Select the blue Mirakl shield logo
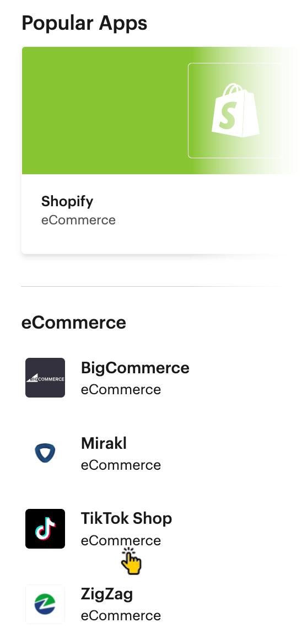Image resolution: width=302 pixels, height=644 pixels. coord(45,453)
